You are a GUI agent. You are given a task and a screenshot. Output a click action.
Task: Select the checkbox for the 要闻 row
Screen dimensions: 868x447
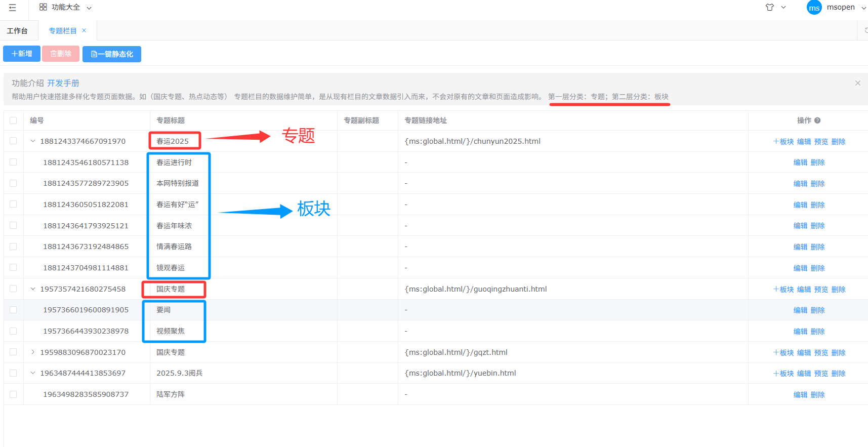(x=13, y=310)
